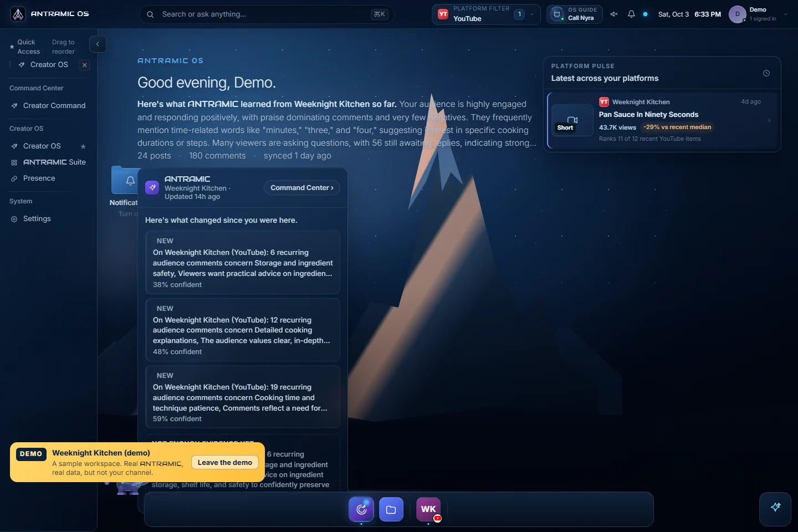The width and height of the screenshot is (798, 532).
Task: Open the Short video thumbnail
Action: 572,120
